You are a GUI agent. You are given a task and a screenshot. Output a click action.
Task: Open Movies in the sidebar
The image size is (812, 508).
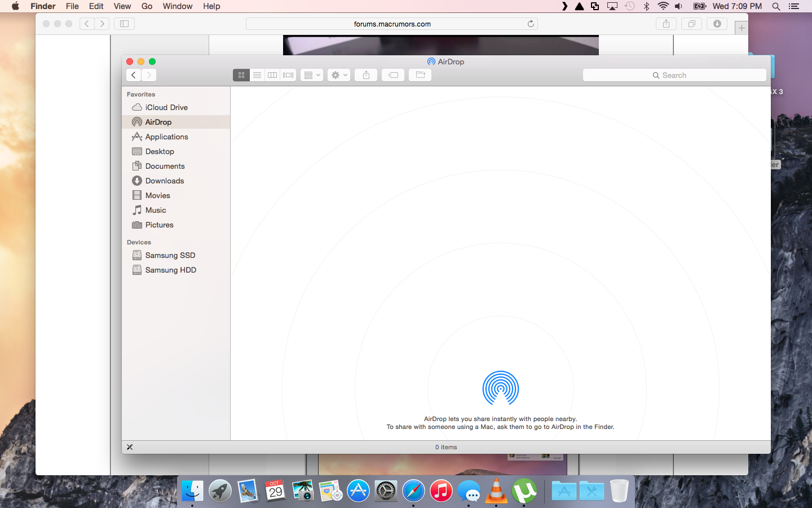[x=176, y=195]
